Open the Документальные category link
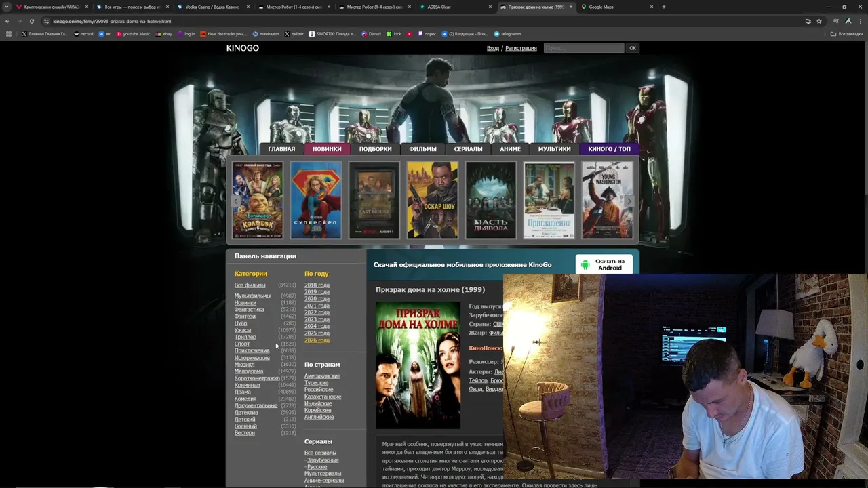 tap(256, 405)
